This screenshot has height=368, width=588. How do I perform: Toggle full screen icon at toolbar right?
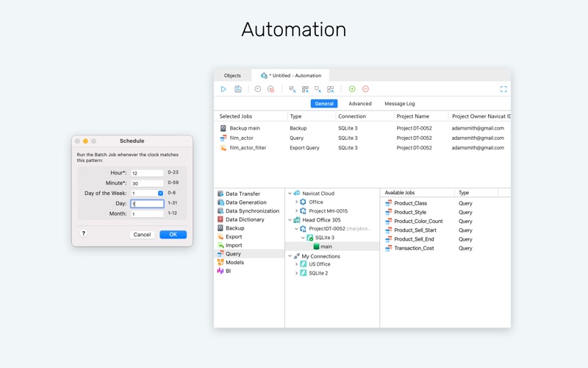(503, 89)
